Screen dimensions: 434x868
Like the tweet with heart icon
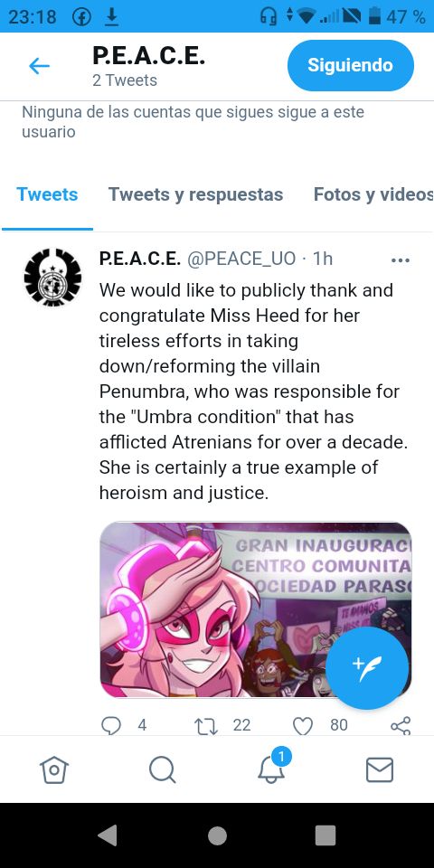(x=303, y=725)
